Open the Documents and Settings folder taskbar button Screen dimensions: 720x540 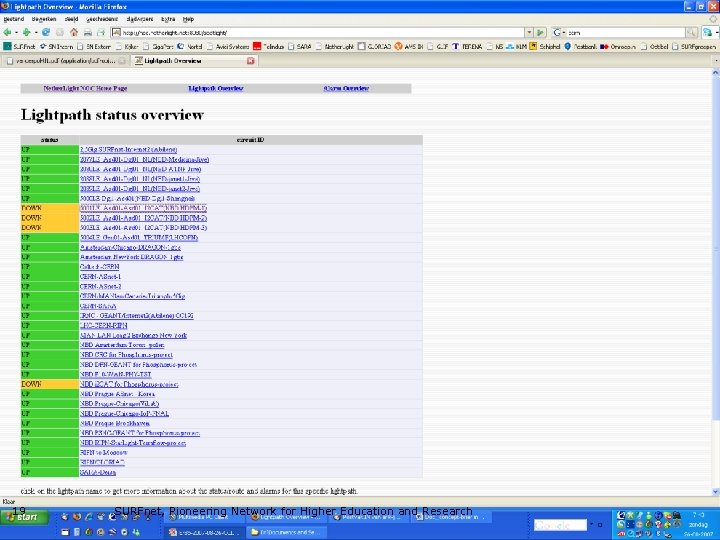pyautogui.click(x=287, y=532)
